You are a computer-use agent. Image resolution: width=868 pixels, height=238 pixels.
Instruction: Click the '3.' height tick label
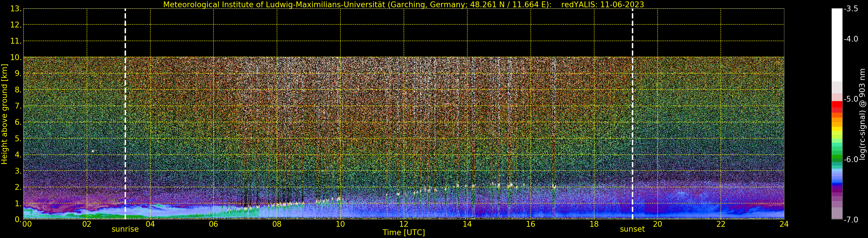(x=18, y=171)
